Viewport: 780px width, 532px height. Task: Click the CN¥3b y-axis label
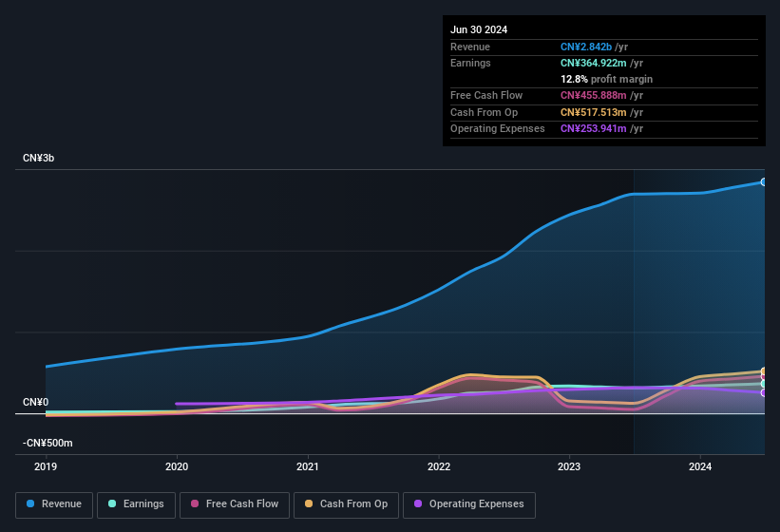[x=38, y=158]
